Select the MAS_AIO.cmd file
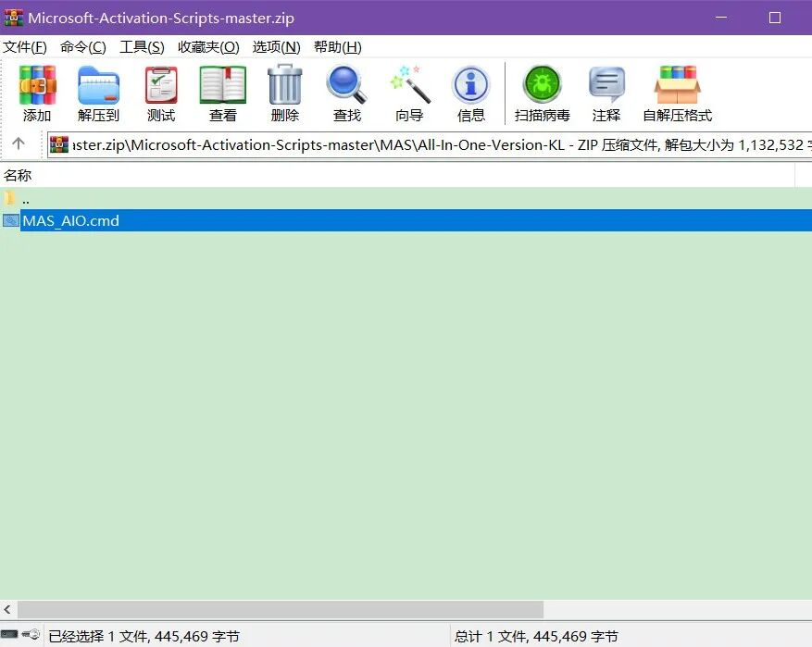812x647 pixels. coord(406,220)
